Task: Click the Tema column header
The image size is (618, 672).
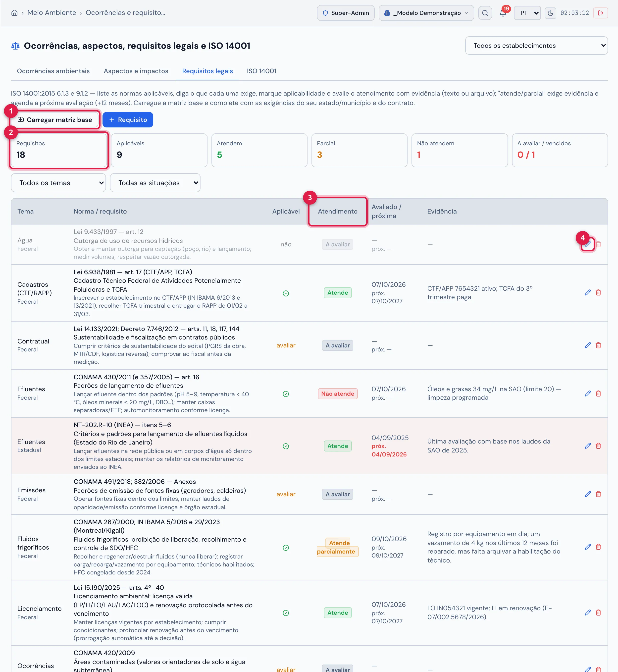Action: [25, 211]
